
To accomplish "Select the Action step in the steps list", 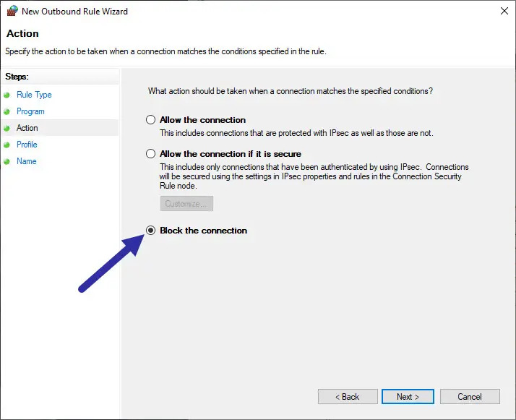I will [27, 128].
